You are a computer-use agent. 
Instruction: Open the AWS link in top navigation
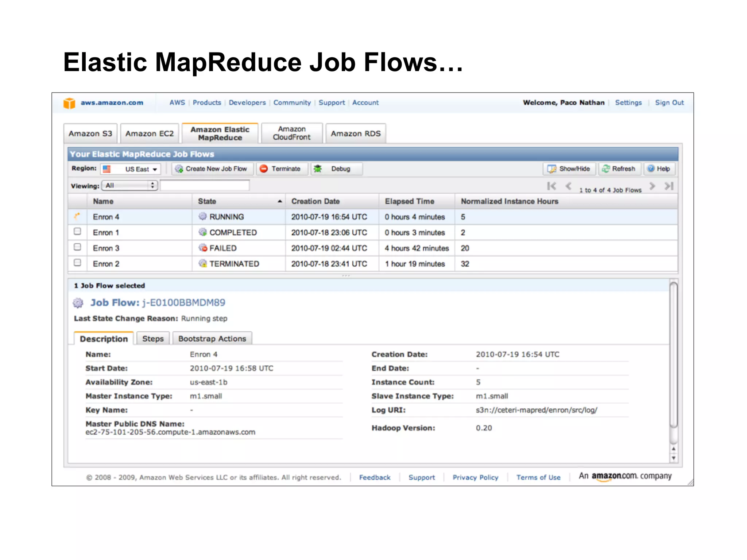pyautogui.click(x=177, y=102)
